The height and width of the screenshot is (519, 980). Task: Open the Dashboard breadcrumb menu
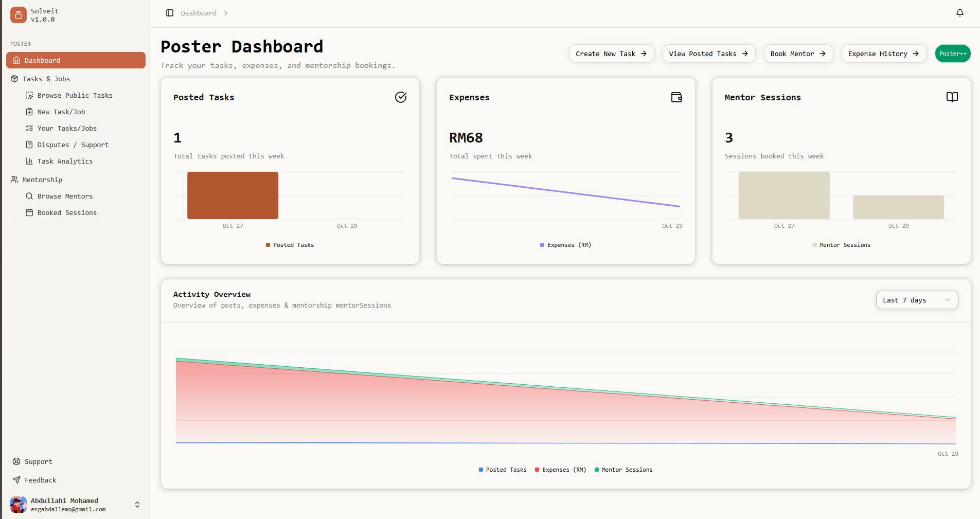point(199,13)
